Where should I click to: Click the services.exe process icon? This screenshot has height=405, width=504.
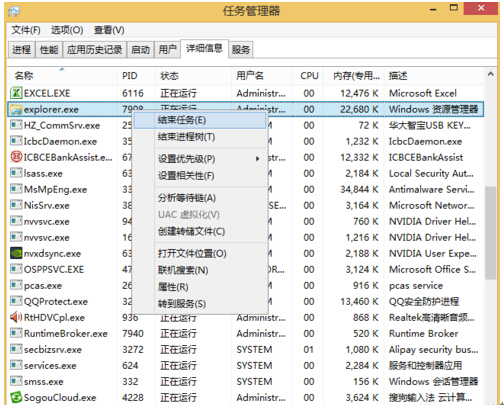click(x=16, y=365)
